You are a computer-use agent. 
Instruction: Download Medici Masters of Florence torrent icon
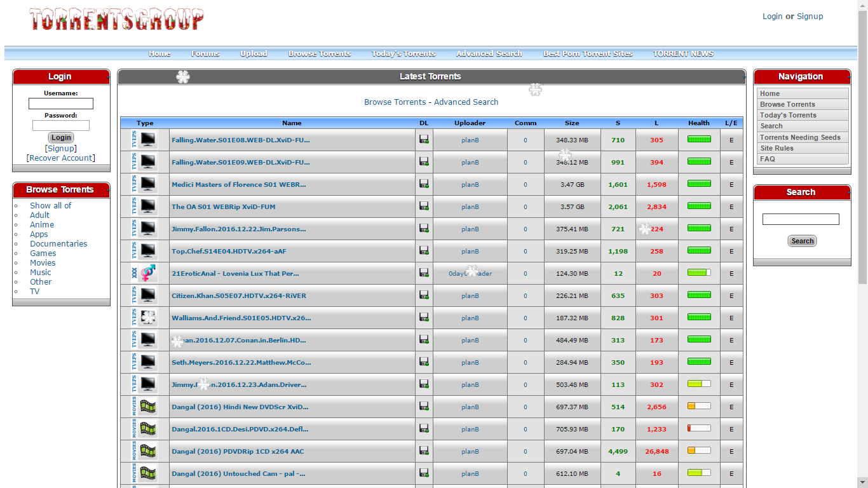tap(424, 184)
